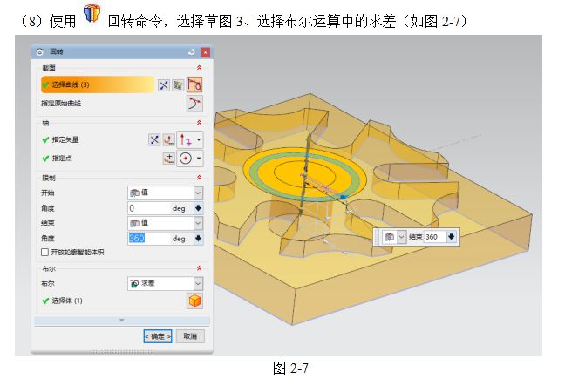Collapse the 布尔 section

[199, 268]
